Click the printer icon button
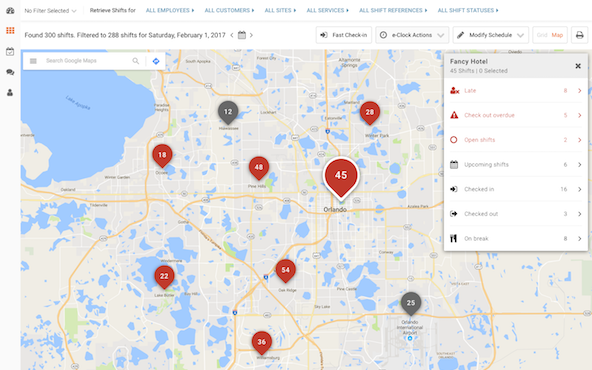This screenshot has height=370, width=592. (x=580, y=35)
